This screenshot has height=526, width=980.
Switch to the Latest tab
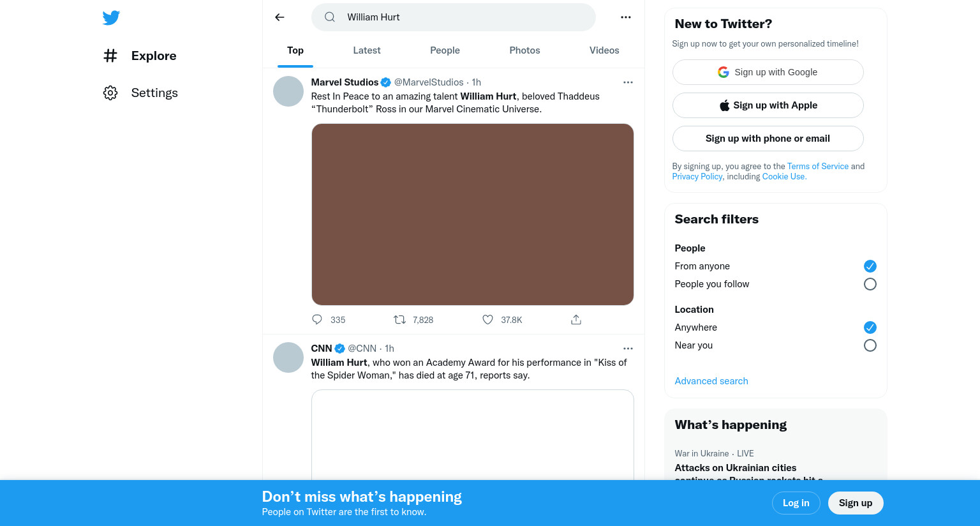(x=367, y=50)
